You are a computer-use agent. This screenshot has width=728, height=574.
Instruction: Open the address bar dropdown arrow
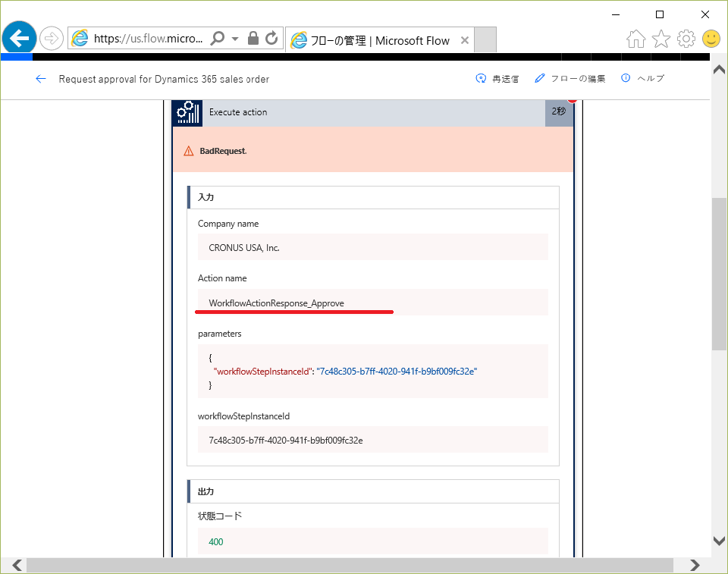tap(235, 39)
